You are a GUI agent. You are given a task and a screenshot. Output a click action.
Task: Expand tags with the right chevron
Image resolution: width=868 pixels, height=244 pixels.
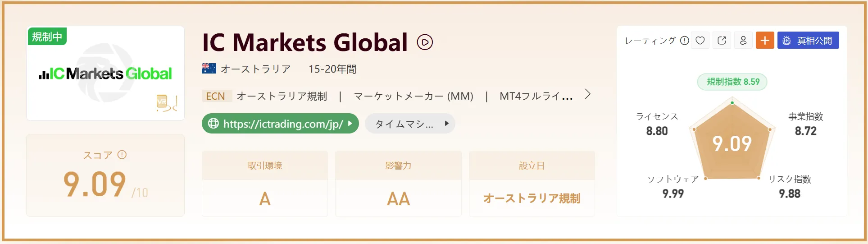tap(587, 94)
